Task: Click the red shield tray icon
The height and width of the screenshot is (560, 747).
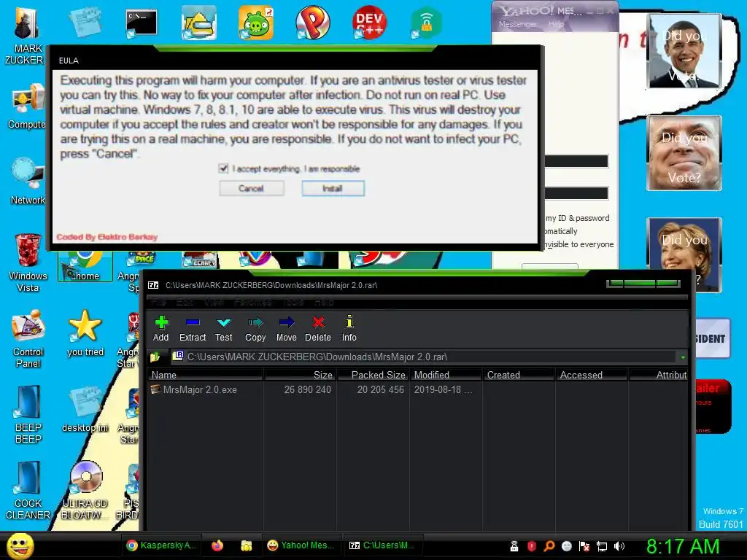Action: pos(532,546)
